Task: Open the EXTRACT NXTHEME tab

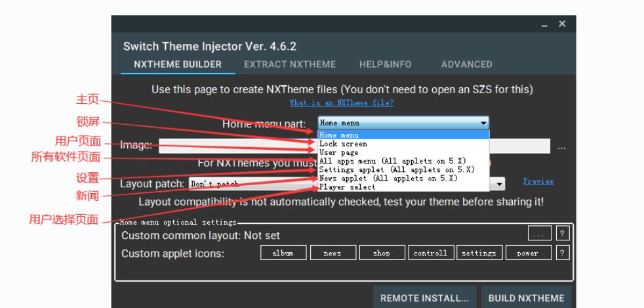Action: pos(290,64)
